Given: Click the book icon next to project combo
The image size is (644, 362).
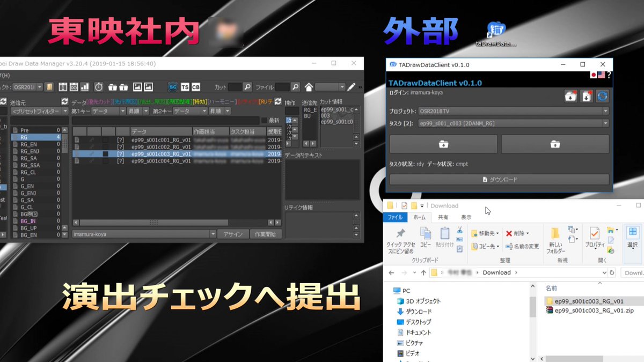Looking at the screenshot, I should (49, 87).
